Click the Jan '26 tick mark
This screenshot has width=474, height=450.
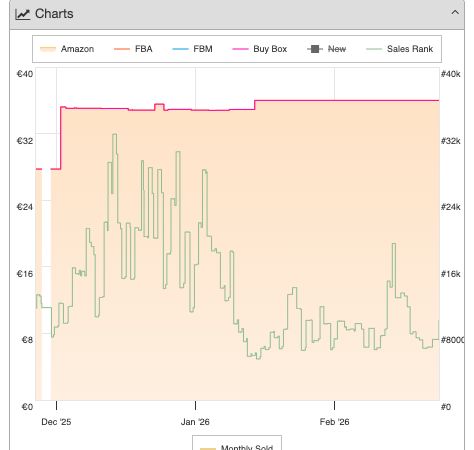[x=195, y=405]
